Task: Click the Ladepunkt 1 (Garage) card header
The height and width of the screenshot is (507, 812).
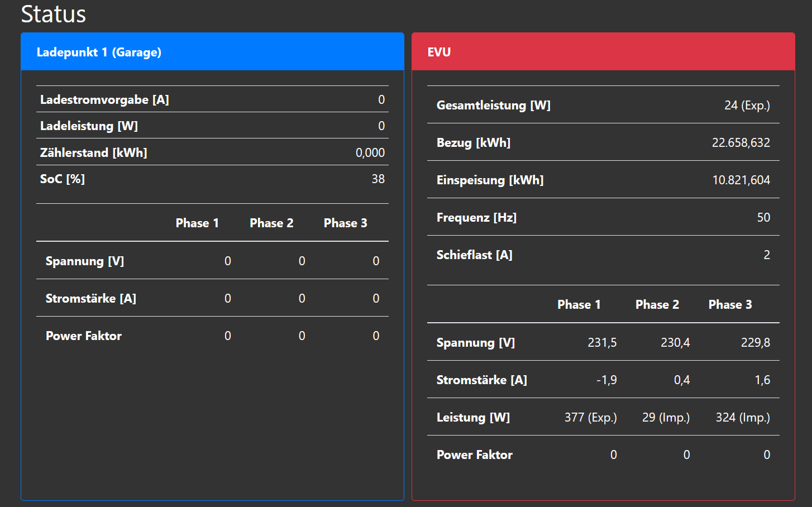Action: pyautogui.click(x=212, y=51)
